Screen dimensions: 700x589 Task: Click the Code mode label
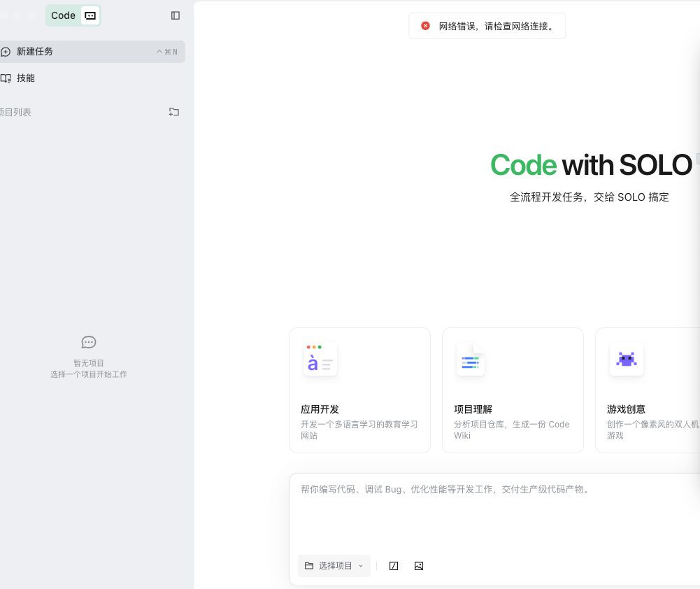point(63,15)
